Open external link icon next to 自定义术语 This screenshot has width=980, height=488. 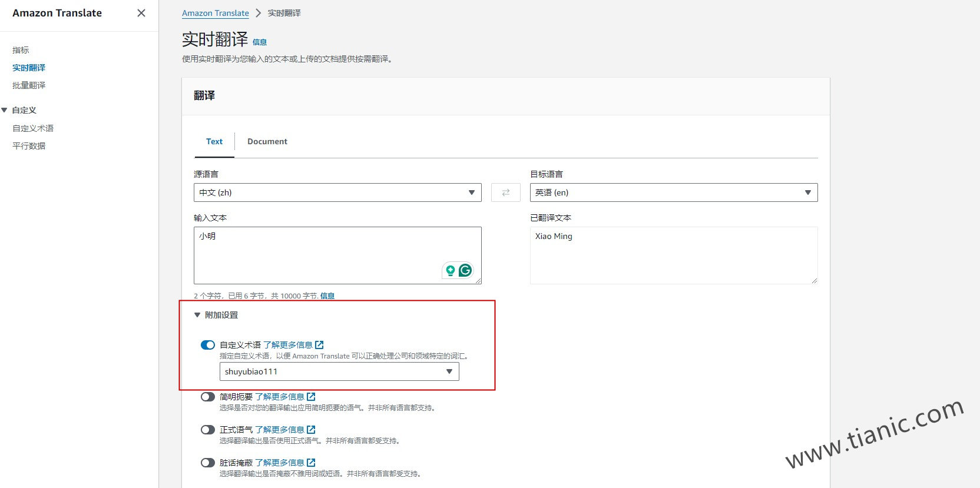point(319,345)
